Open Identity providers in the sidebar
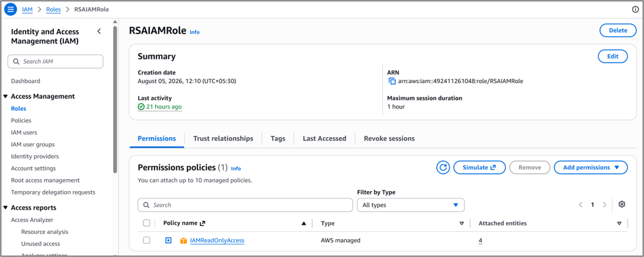 click(35, 156)
